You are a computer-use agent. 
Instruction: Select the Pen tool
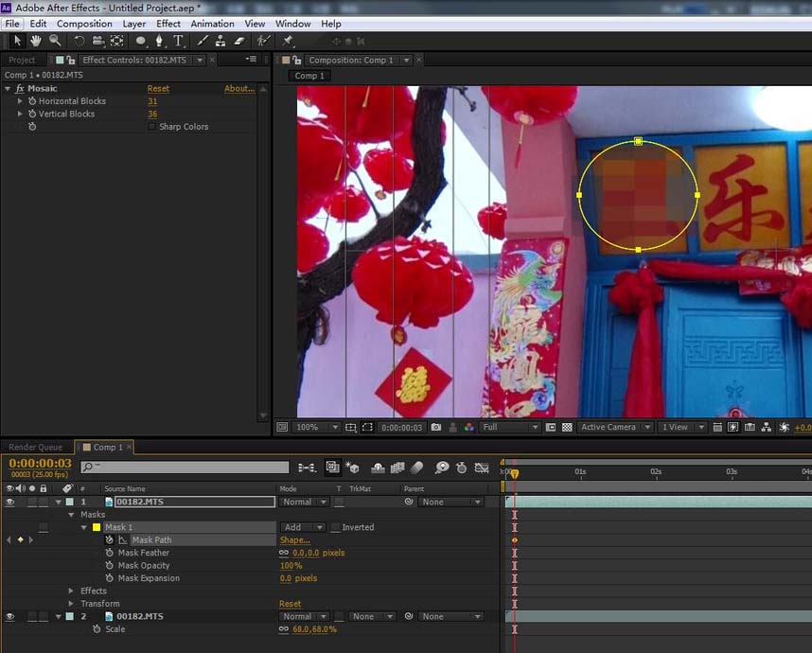click(159, 41)
